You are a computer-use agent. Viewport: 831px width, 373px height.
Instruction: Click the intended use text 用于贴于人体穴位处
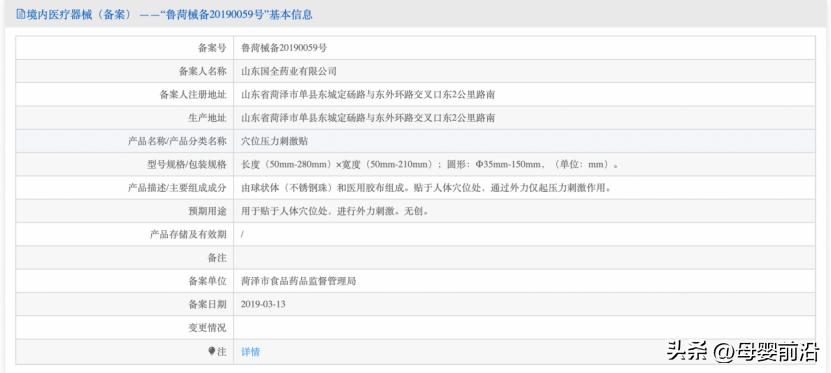[335, 211]
